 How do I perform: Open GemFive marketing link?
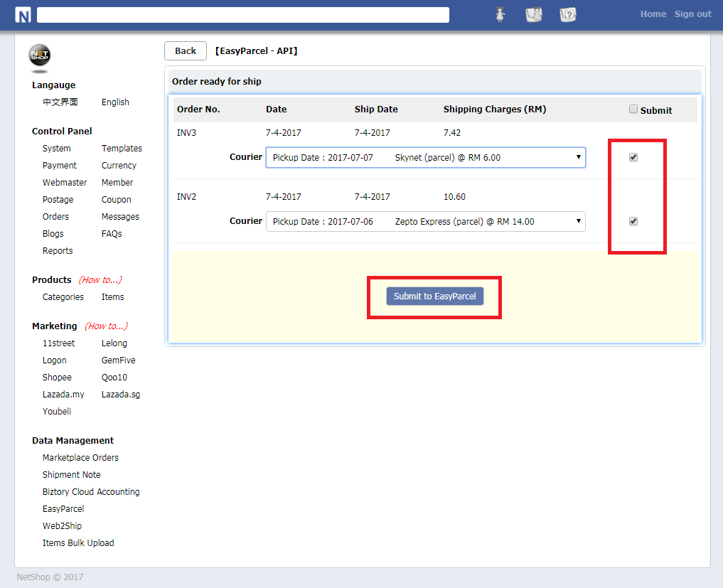point(119,360)
